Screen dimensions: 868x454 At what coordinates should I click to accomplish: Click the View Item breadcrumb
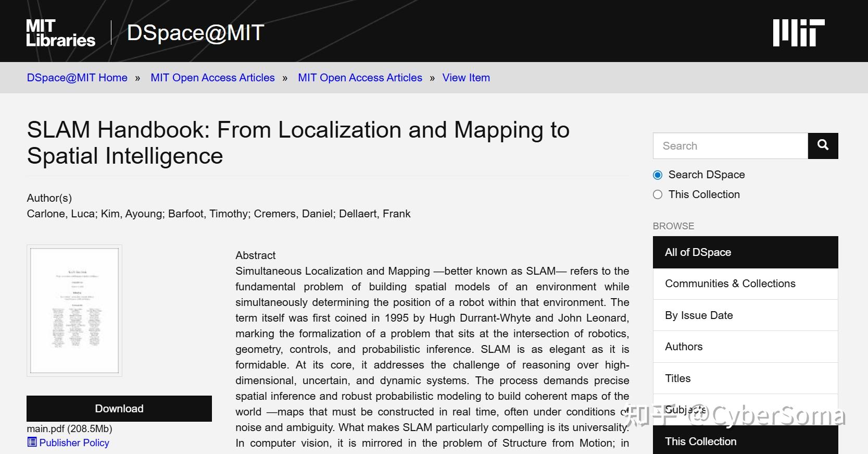[466, 78]
